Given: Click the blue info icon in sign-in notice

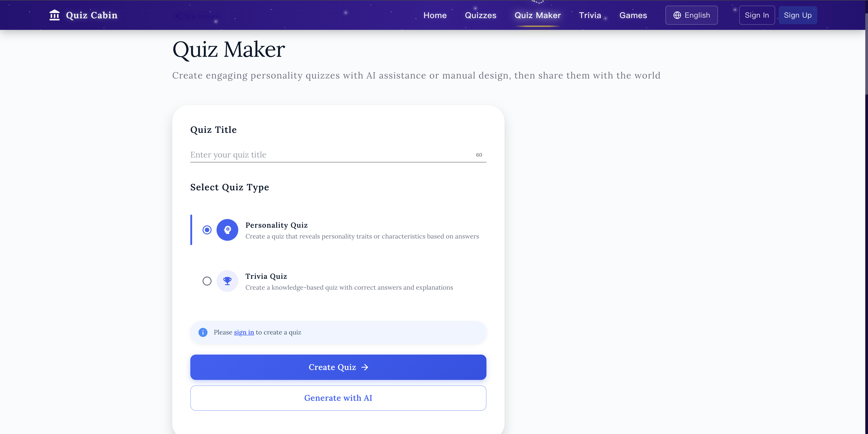Looking at the screenshot, I should [x=203, y=332].
